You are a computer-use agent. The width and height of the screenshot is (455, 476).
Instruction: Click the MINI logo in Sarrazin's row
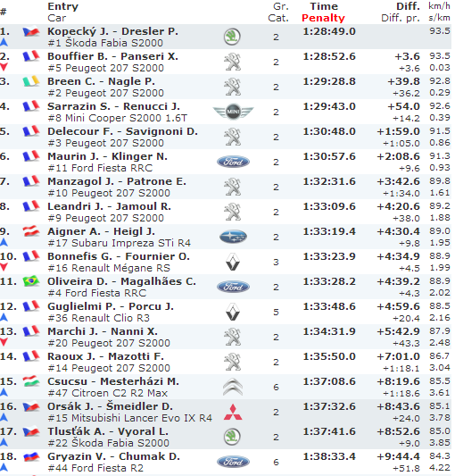233,112
